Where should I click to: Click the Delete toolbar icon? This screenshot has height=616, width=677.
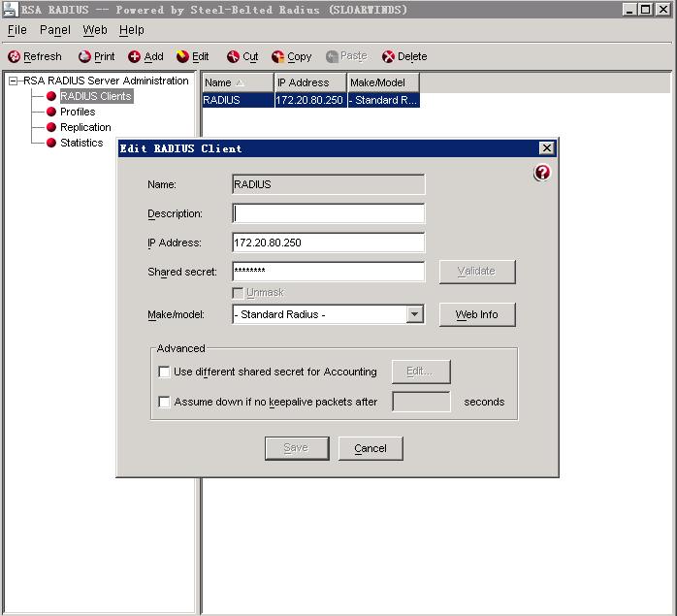tap(388, 56)
